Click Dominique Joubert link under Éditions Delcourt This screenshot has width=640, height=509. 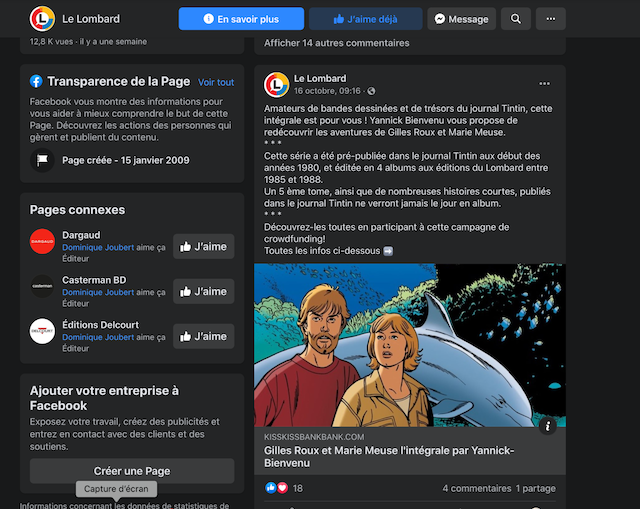tap(98, 337)
